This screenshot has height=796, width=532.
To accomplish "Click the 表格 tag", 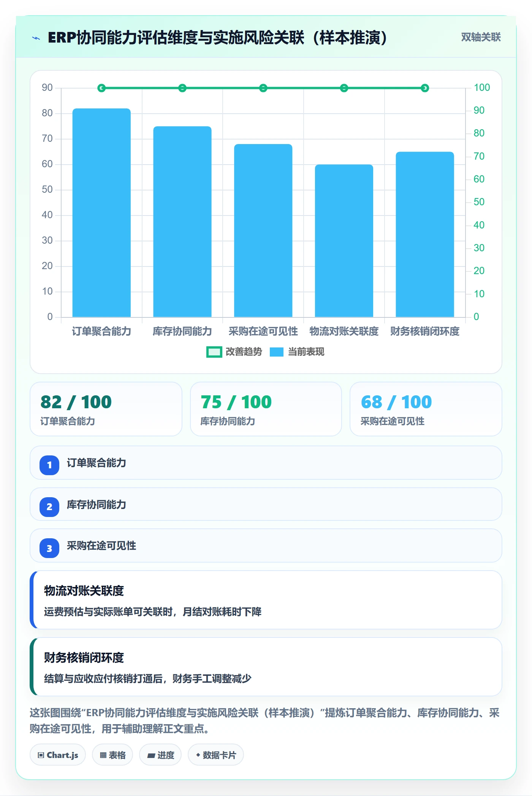I will [x=112, y=755].
